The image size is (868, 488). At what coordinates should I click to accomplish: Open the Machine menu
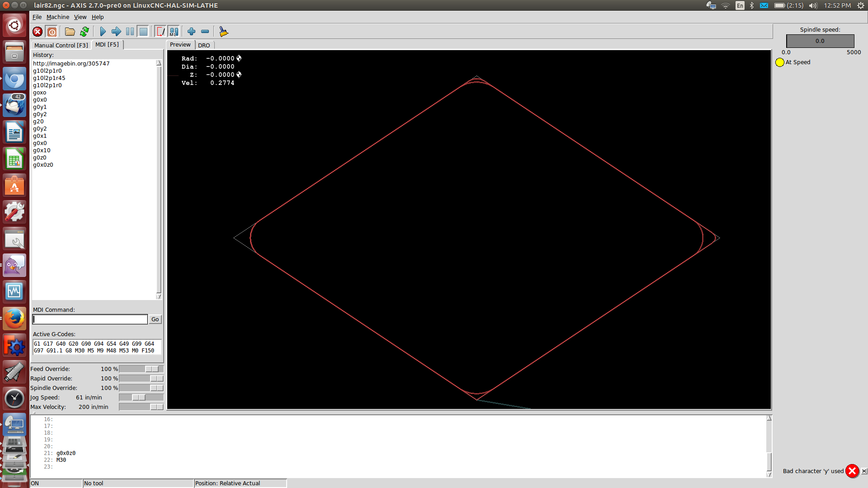click(x=58, y=17)
